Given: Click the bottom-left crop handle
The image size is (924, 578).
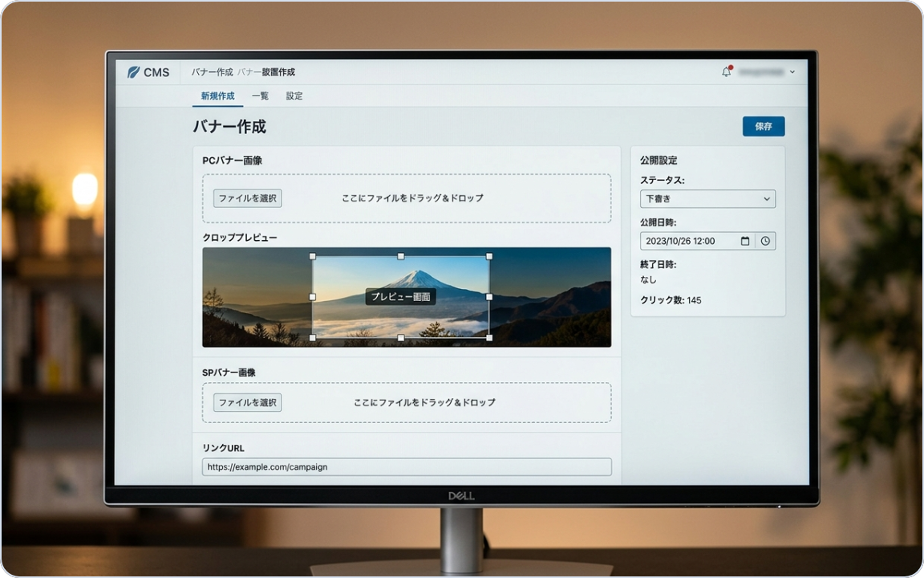Looking at the screenshot, I should point(313,338).
